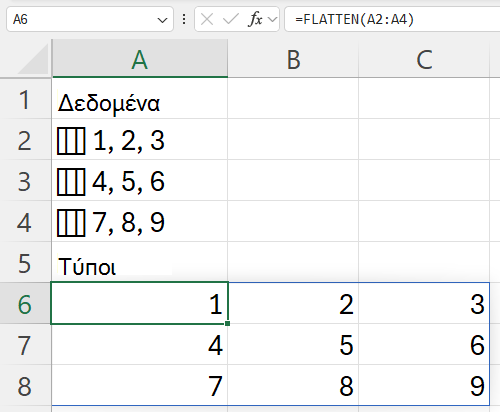This screenshot has height=412, width=500.
Task: Click the formula bar options dots handle
Action: pyautogui.click(x=184, y=19)
